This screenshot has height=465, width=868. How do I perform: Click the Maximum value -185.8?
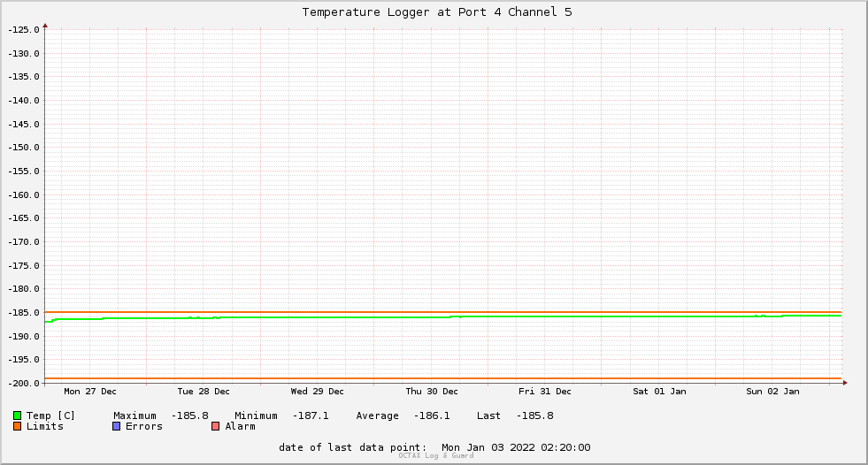(x=190, y=415)
